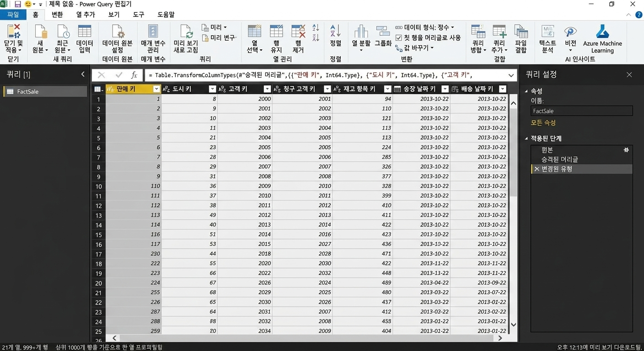Delete the 변경된 유형 step
The height and width of the screenshot is (351, 644).
click(x=537, y=169)
